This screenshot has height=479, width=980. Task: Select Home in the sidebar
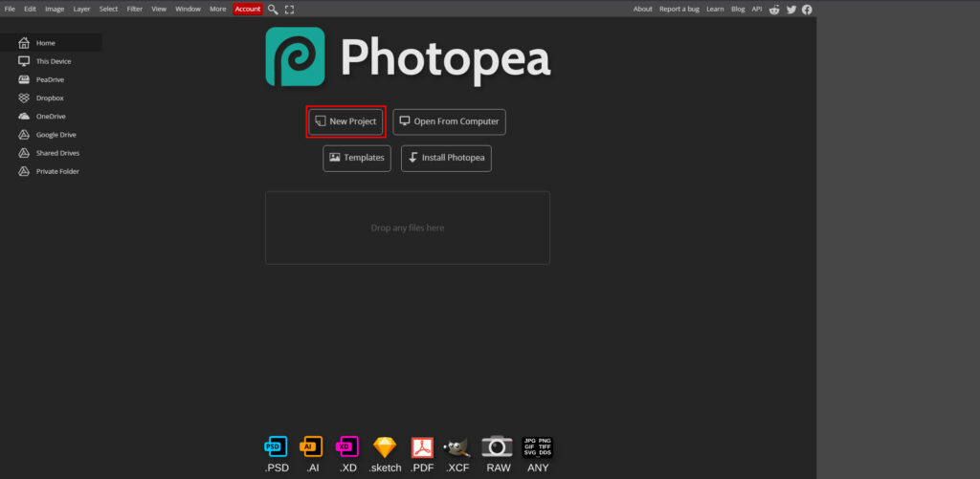tap(52, 43)
